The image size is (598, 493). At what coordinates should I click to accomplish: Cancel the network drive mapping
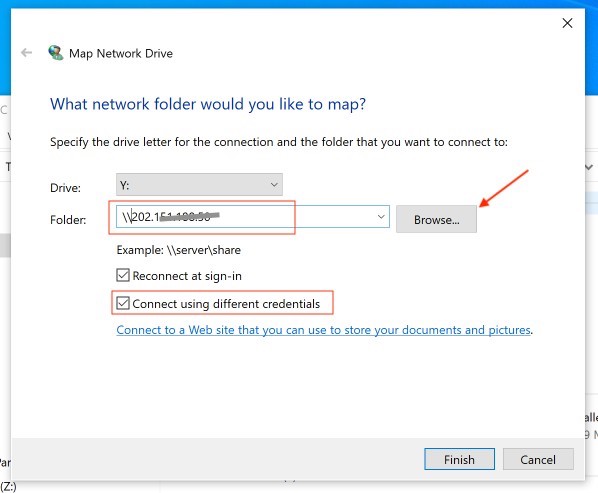[x=538, y=459]
